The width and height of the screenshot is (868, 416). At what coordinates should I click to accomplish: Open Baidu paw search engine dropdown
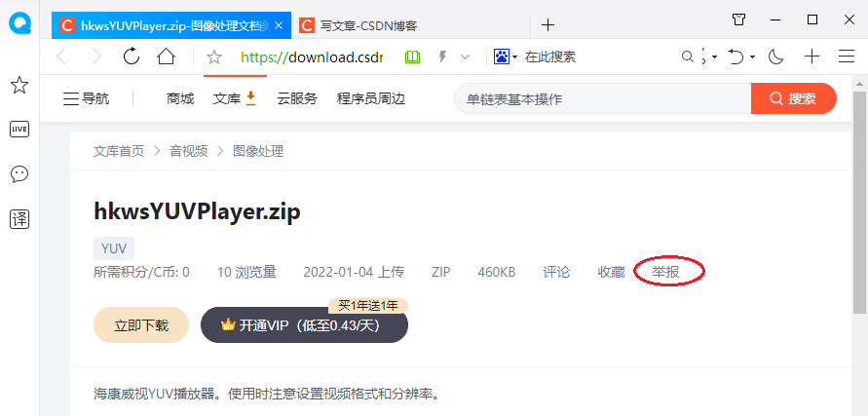tap(505, 57)
